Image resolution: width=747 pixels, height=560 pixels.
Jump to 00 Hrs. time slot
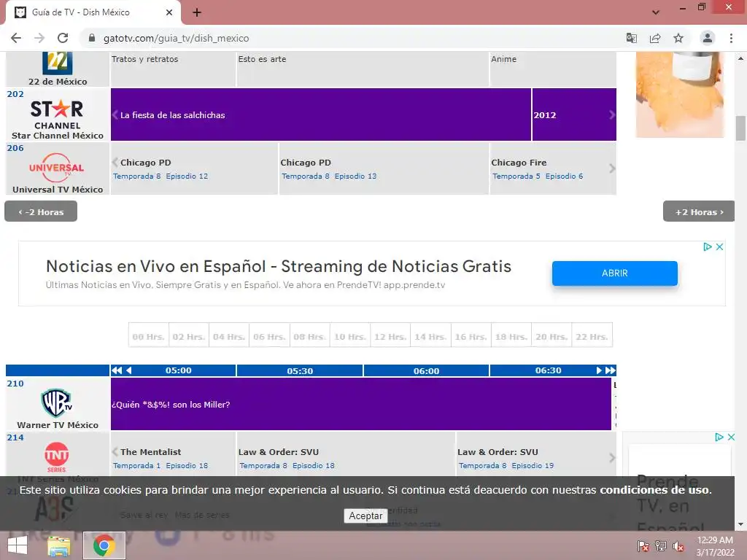148,337
